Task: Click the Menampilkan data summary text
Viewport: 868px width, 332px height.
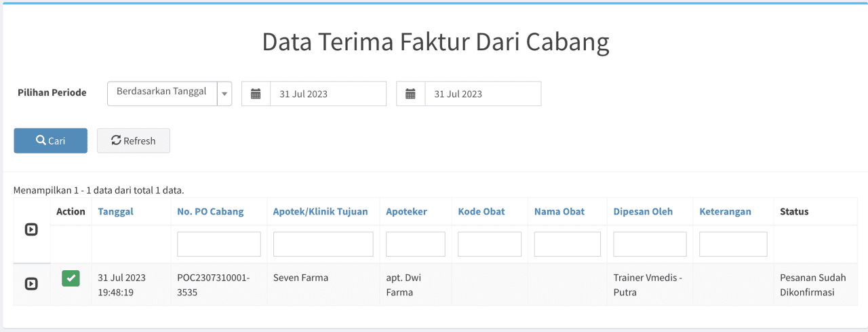Action: (x=99, y=190)
